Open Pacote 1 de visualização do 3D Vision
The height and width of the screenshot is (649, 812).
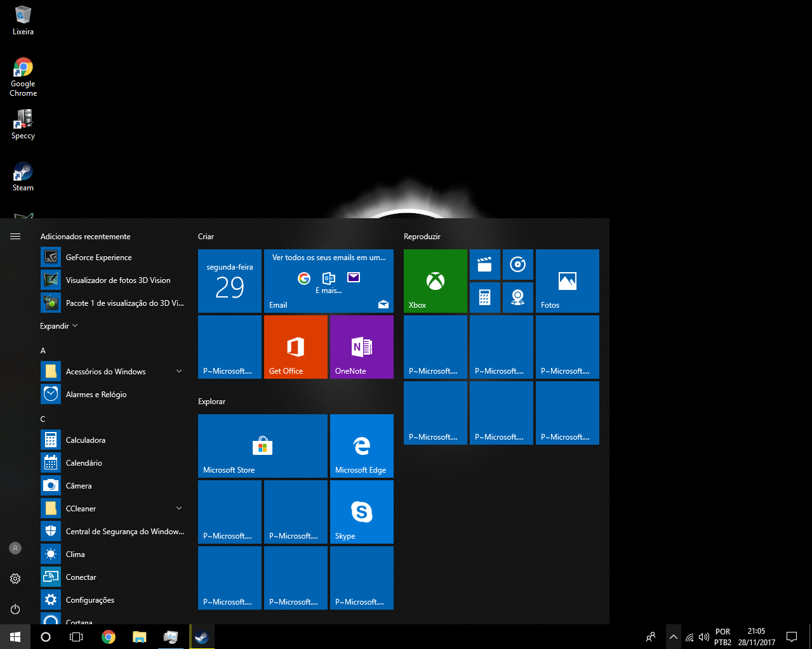112,303
